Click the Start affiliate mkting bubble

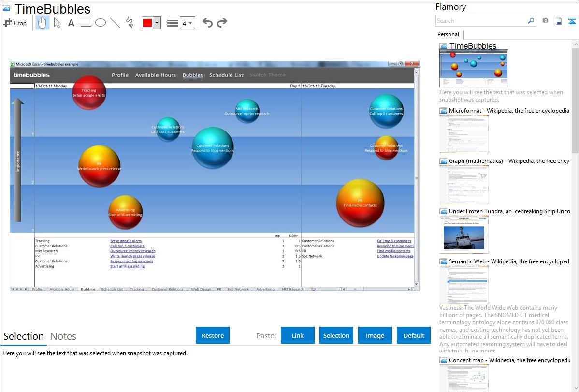[x=126, y=212]
